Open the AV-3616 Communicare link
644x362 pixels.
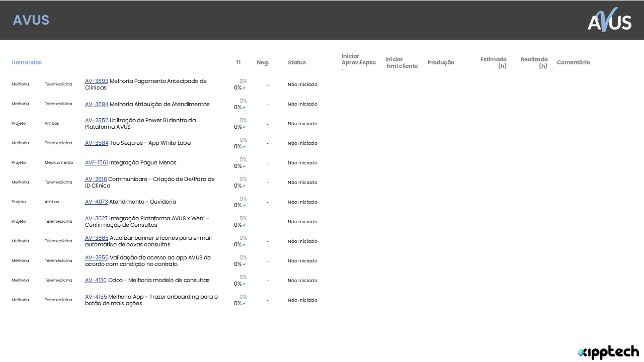[96, 179]
